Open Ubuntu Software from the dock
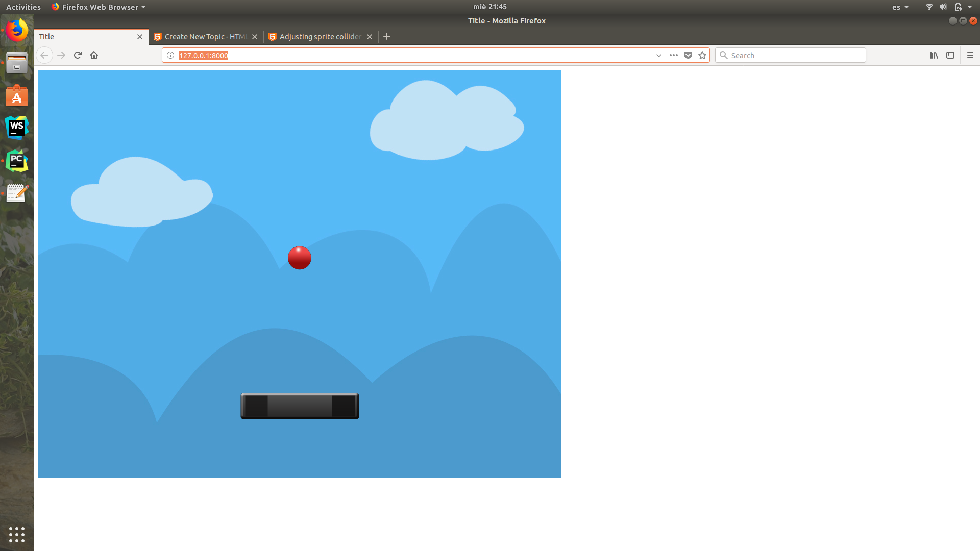 pos(17,96)
